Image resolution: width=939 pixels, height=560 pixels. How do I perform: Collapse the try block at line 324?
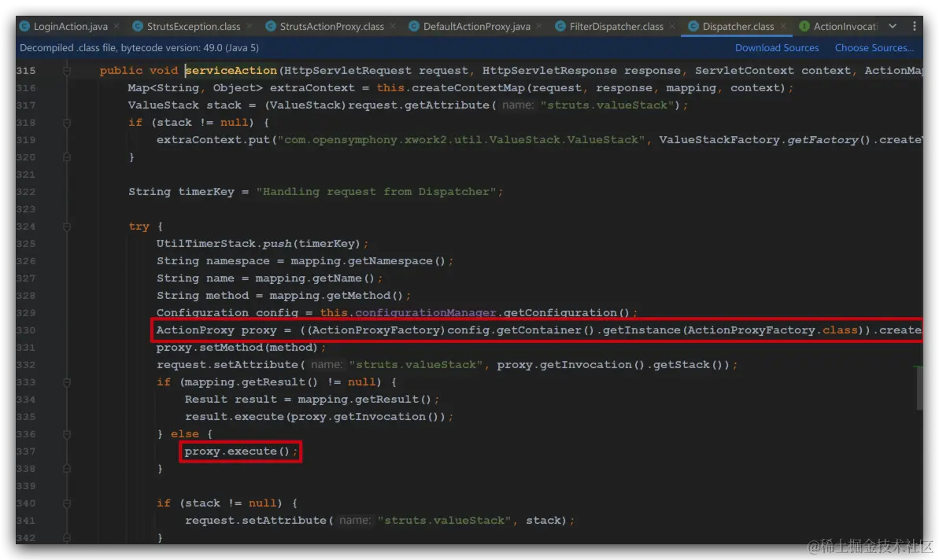66,227
